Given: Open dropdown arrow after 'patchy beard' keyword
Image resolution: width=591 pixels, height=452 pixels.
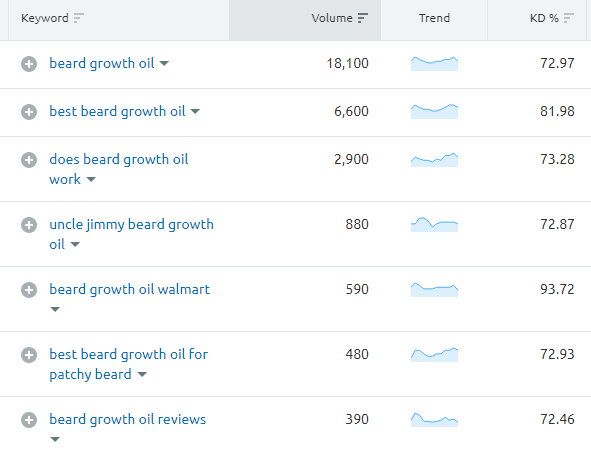Looking at the screenshot, I should point(142,375).
